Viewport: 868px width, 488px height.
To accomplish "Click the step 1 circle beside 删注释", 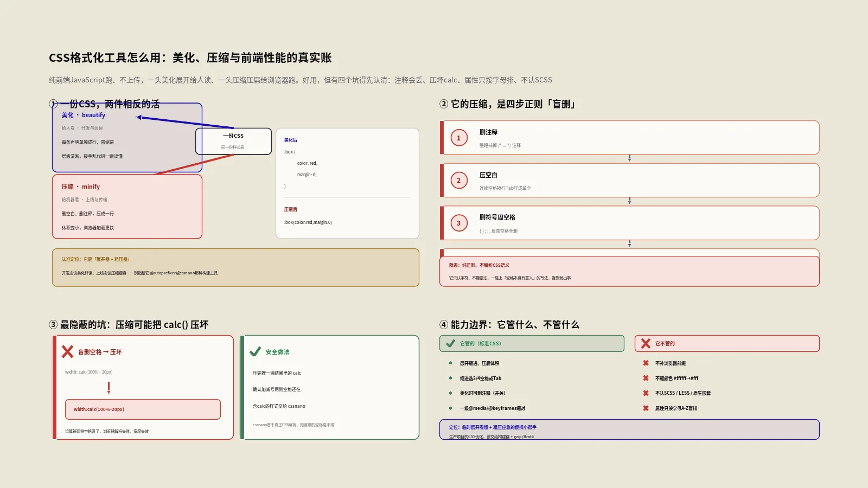I will point(459,138).
